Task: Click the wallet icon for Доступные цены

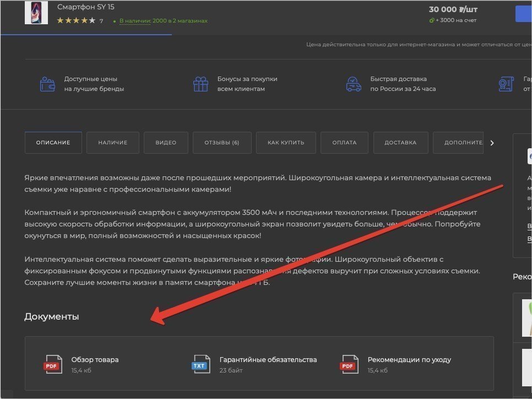Action: (47, 84)
